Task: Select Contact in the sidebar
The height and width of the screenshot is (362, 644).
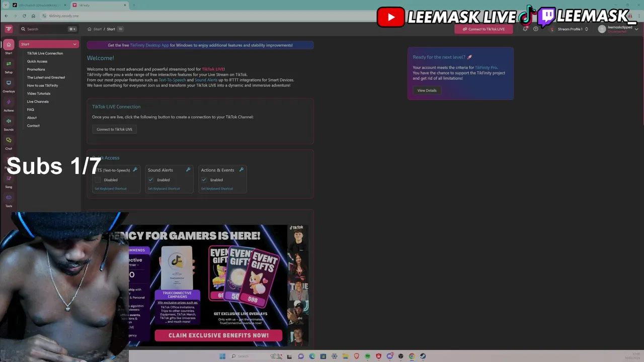Action: [33, 126]
